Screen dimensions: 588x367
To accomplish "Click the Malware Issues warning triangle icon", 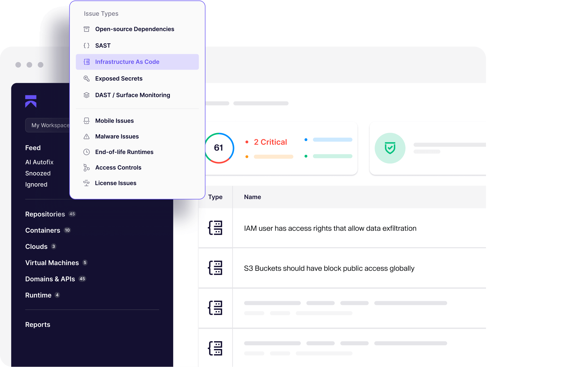I will coord(87,137).
